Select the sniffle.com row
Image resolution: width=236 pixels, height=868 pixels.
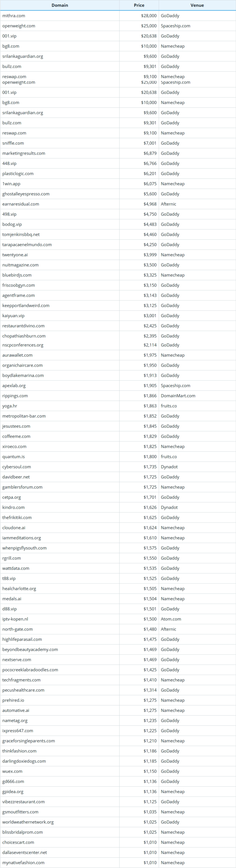118,143
